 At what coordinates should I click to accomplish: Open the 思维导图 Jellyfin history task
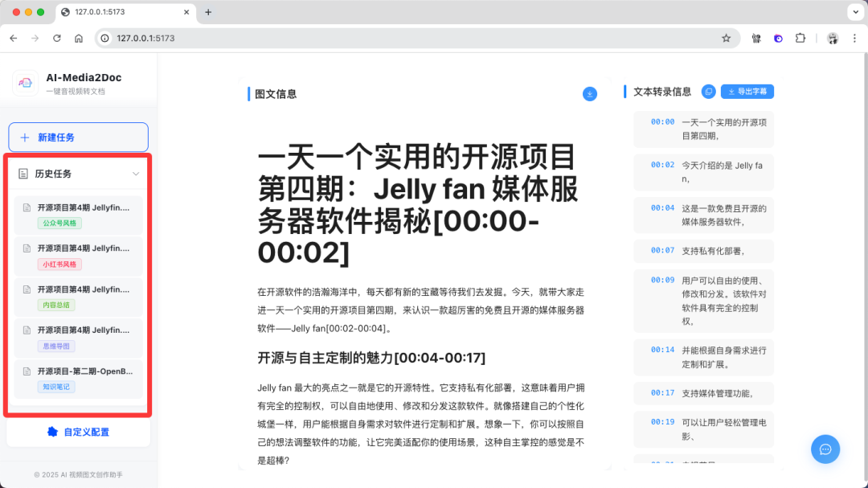pyautogui.click(x=78, y=338)
